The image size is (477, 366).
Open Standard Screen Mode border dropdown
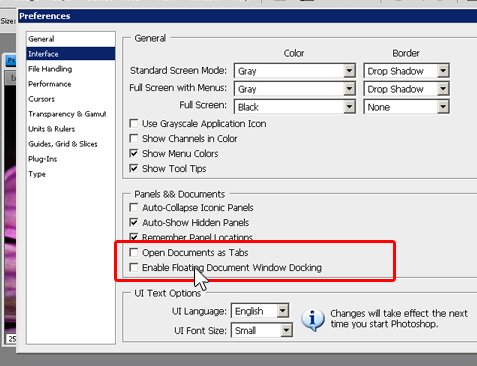[x=406, y=71]
